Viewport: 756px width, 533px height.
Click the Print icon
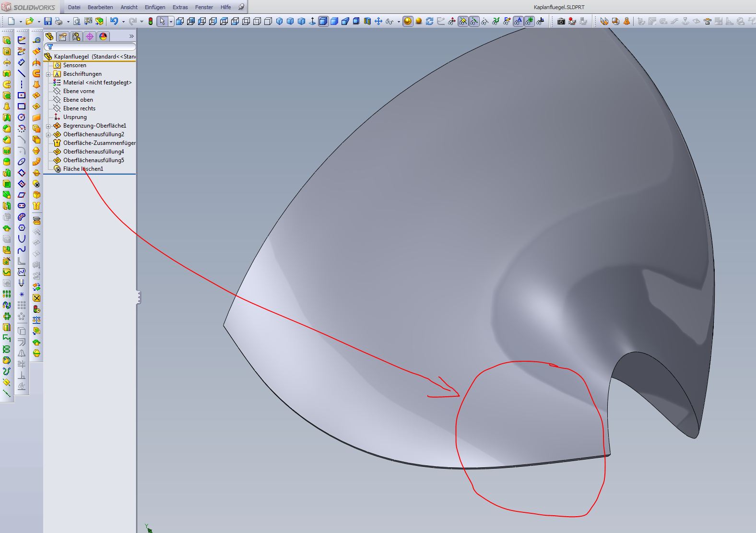pos(59,21)
